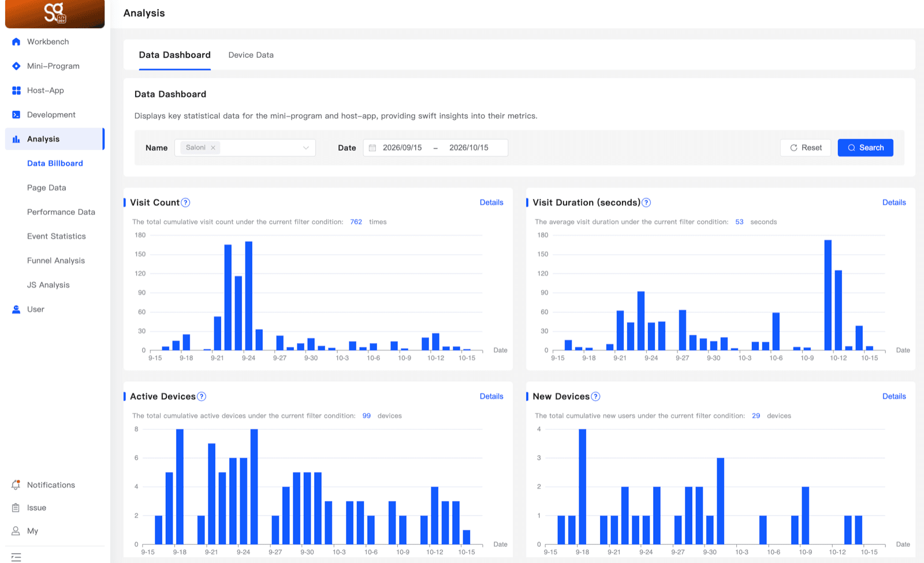Click the Issue clipboard icon
Viewport: 924px width, 563px height.
pyautogui.click(x=16, y=508)
